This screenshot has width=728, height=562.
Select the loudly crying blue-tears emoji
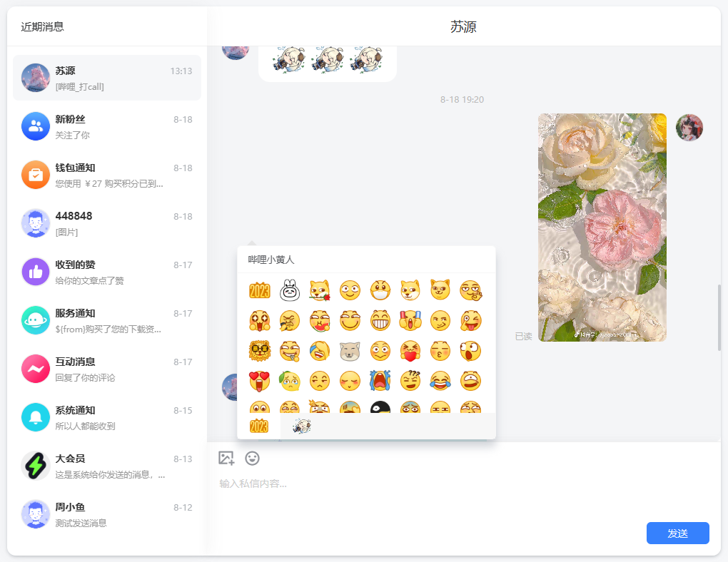[380, 381]
